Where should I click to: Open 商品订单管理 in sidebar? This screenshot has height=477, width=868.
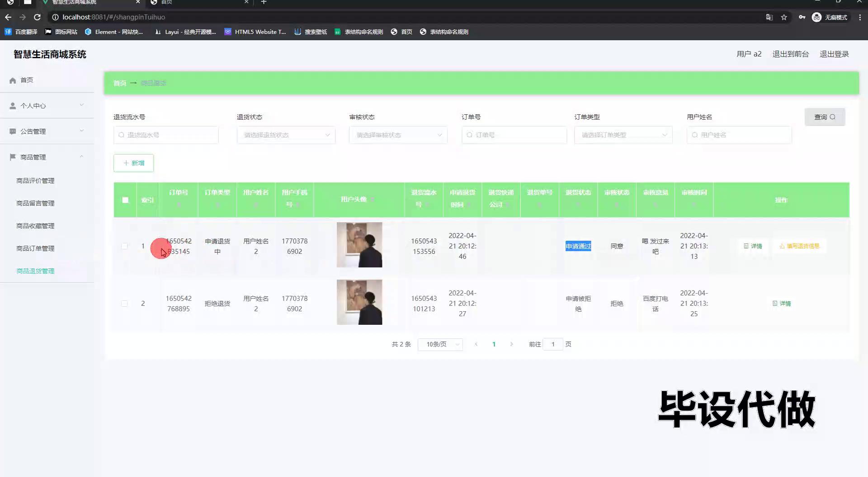tap(35, 248)
